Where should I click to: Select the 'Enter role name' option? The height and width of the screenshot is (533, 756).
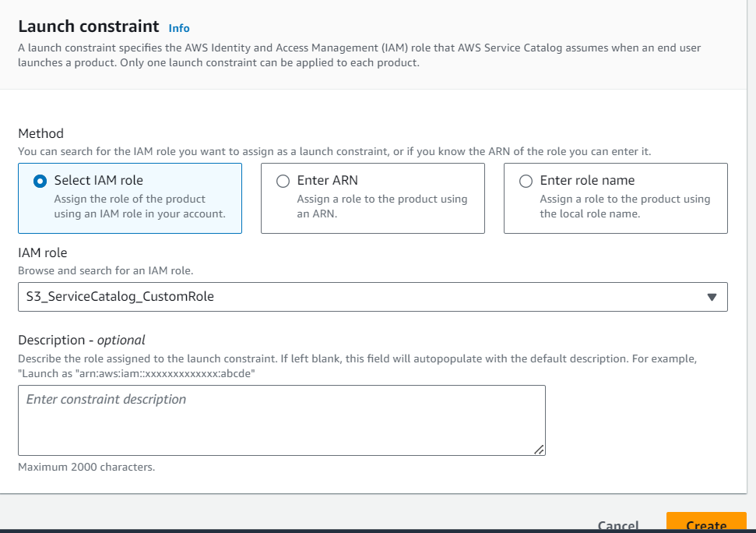point(526,180)
